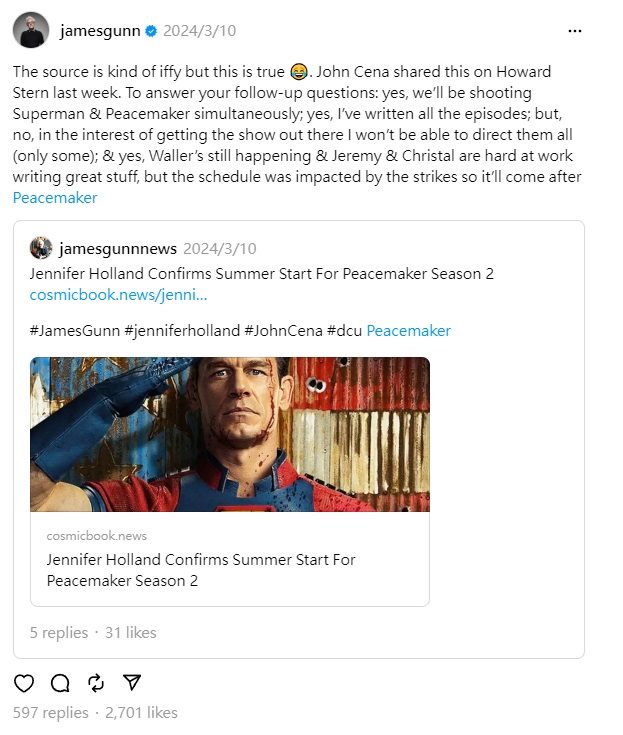Open jamesgunn profile avatar

pos(31,30)
